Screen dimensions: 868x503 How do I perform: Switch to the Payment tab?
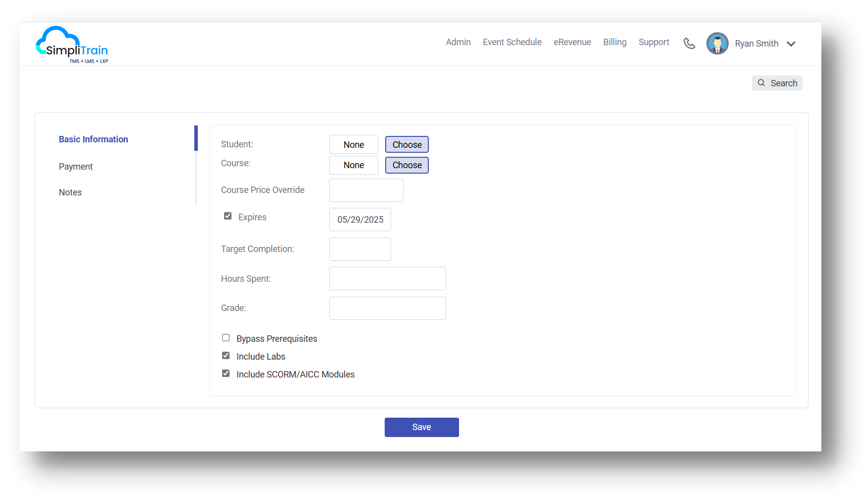(x=75, y=166)
